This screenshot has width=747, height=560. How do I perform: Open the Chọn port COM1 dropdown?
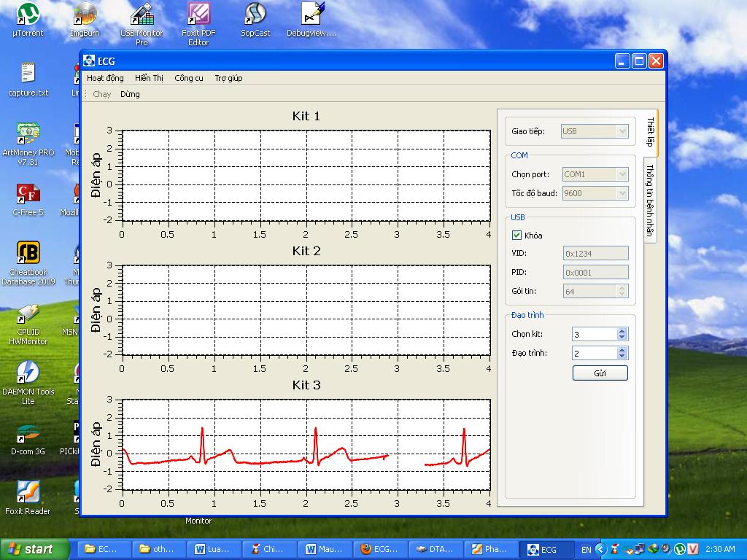click(595, 174)
